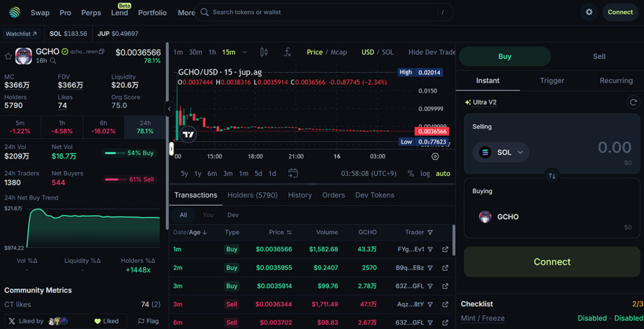Viewport: 644px width, 329px height.
Task: Open the chart timezone selector
Action: [369, 174]
